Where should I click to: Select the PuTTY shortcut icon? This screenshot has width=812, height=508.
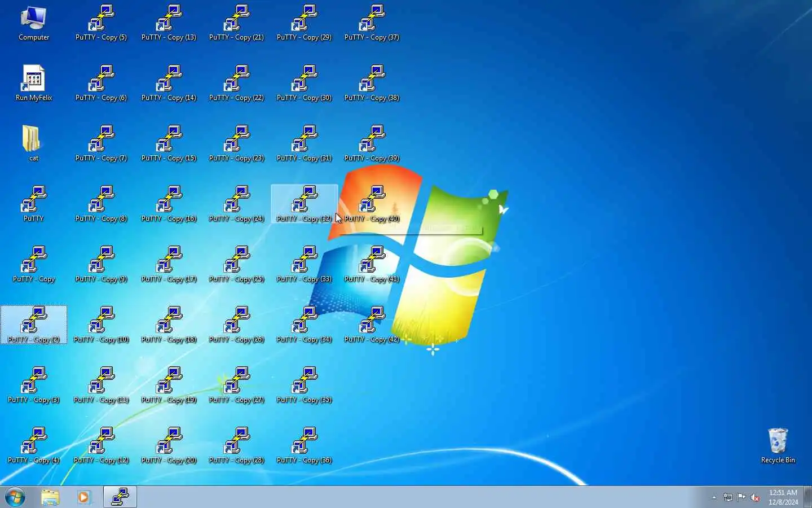tap(34, 204)
